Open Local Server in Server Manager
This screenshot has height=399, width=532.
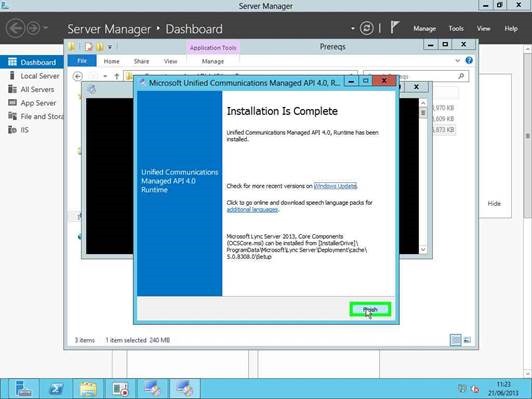40,76
